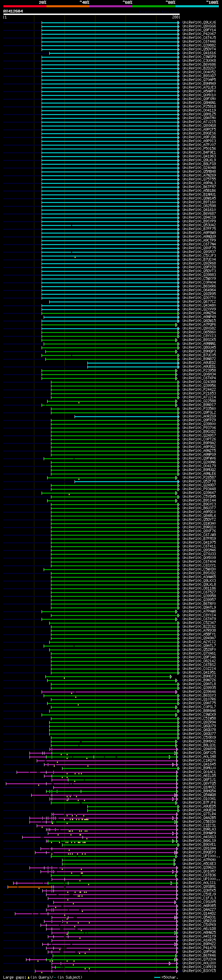Click the white query sequence ruler bar
This screenshot has width=222, height=980.
pos(92,15)
